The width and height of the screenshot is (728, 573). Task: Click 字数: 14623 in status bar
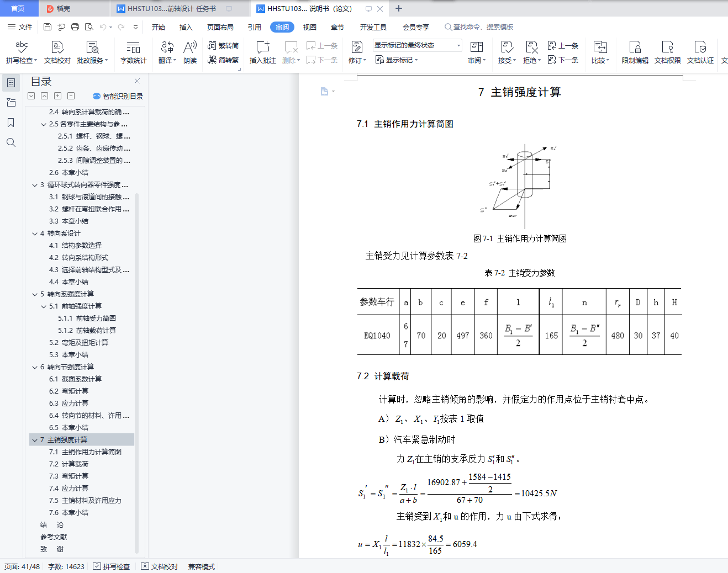coord(66,566)
